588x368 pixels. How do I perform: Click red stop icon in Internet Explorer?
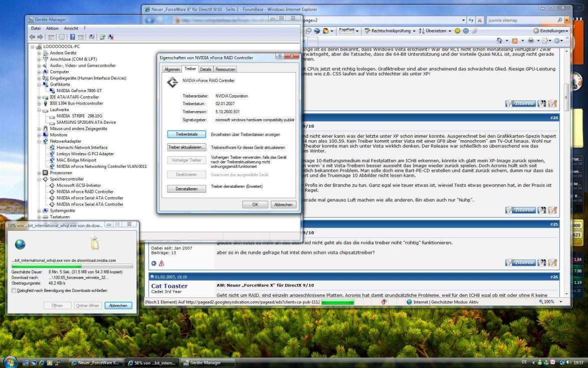(479, 20)
